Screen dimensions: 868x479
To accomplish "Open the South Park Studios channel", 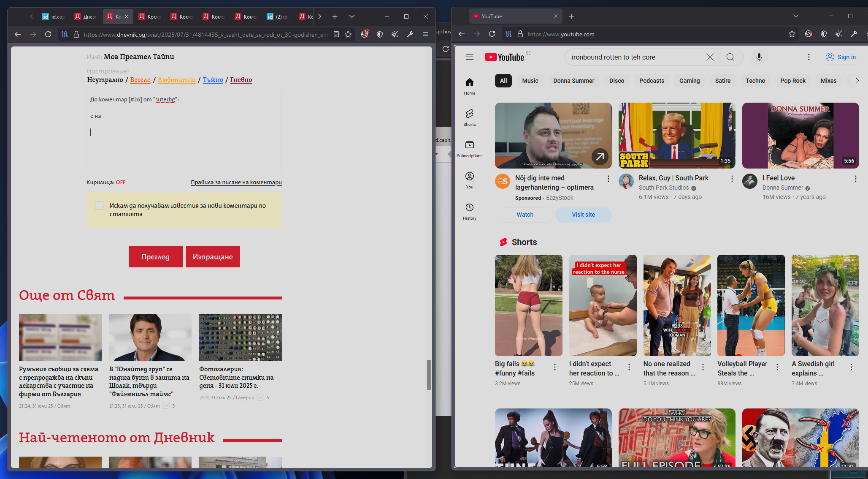I will pos(663,188).
